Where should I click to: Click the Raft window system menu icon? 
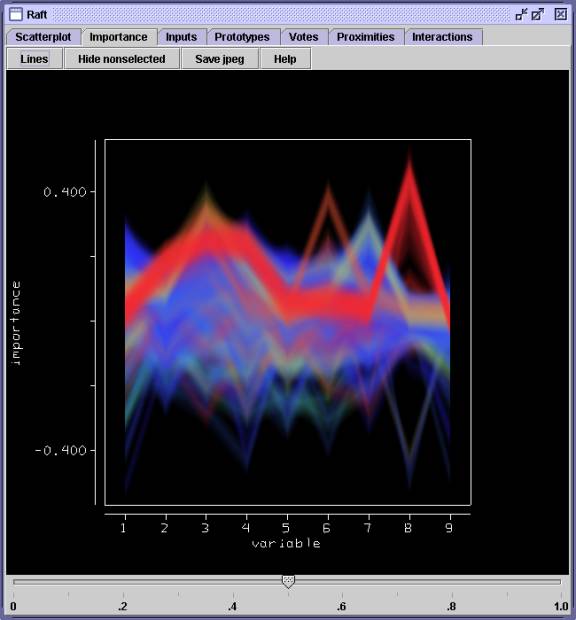[16, 14]
